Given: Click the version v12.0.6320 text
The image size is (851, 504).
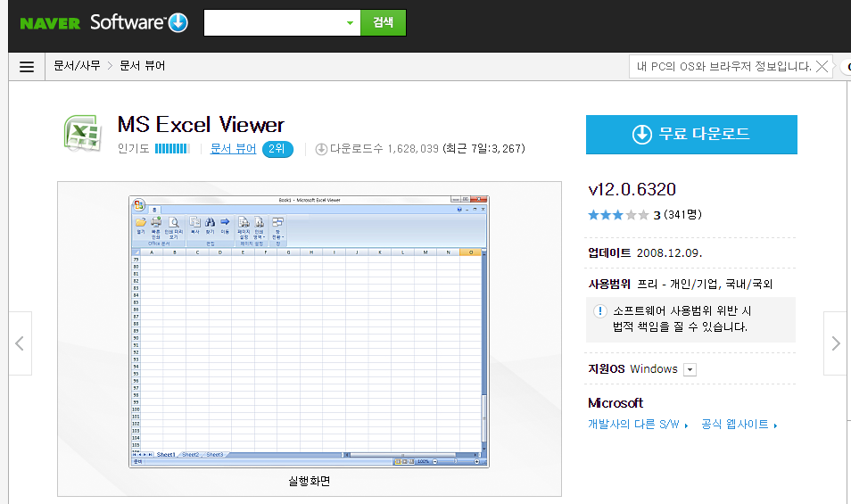Looking at the screenshot, I should [x=632, y=189].
